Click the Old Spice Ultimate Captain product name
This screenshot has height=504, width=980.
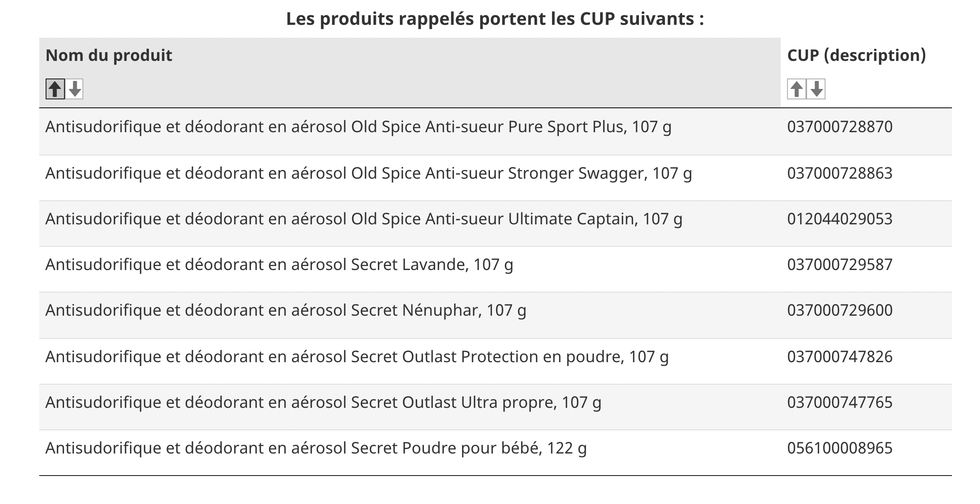pos(363,219)
